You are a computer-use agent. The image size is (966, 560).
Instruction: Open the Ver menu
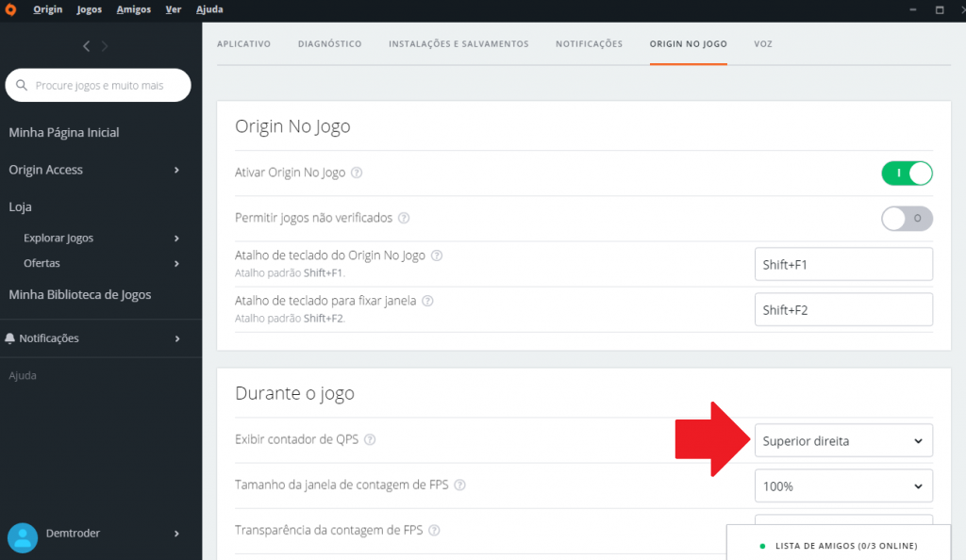[174, 9]
